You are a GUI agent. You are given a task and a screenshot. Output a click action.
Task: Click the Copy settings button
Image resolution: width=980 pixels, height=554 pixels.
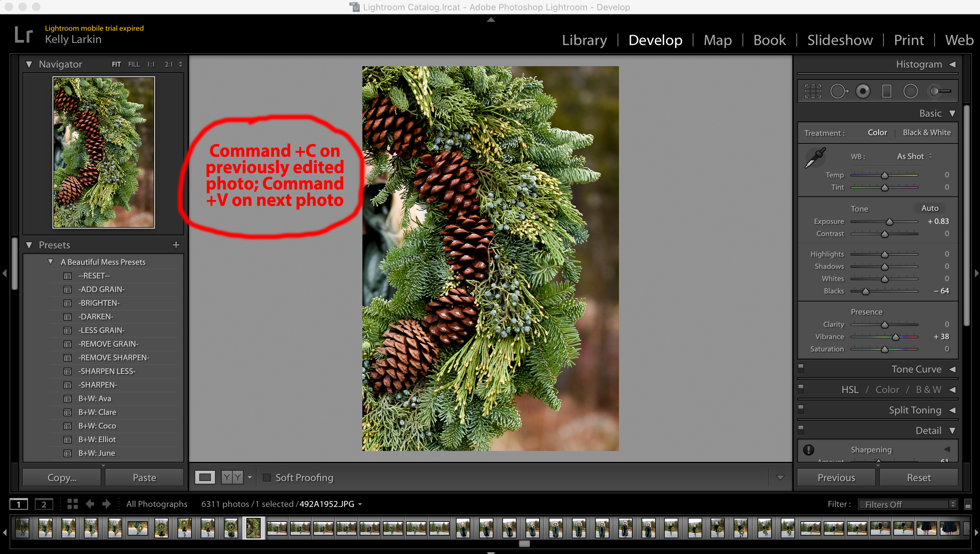click(x=61, y=477)
